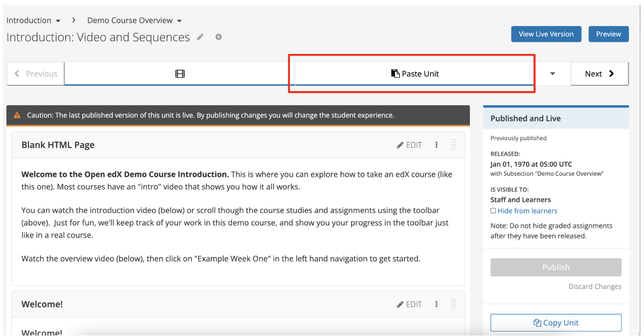
Task: Select the Paste Unit clipboard icon
Action: tap(395, 74)
